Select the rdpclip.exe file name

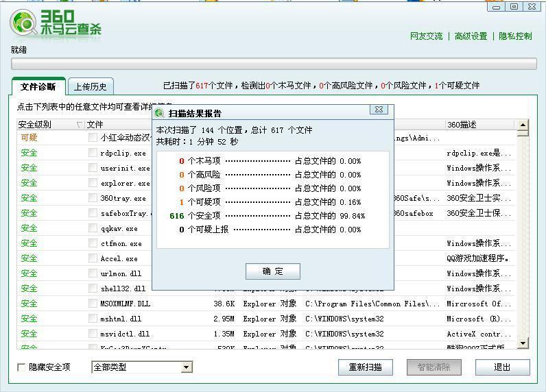pyautogui.click(x=123, y=154)
